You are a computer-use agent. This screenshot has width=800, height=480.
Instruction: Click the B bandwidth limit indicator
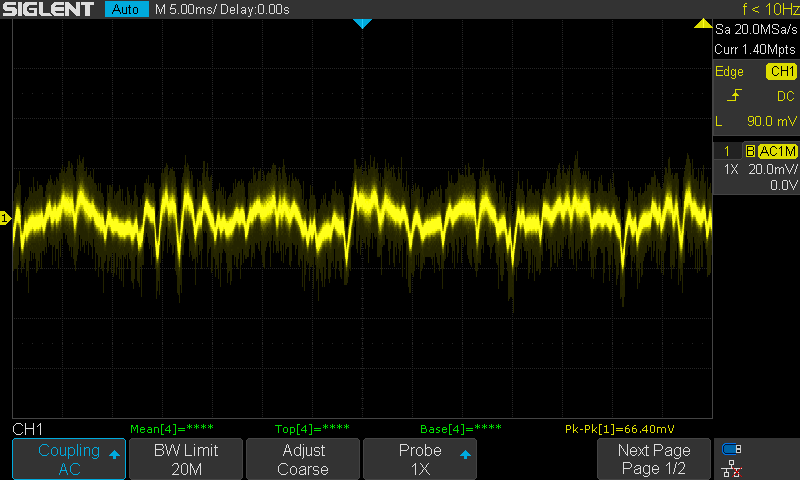click(750, 151)
